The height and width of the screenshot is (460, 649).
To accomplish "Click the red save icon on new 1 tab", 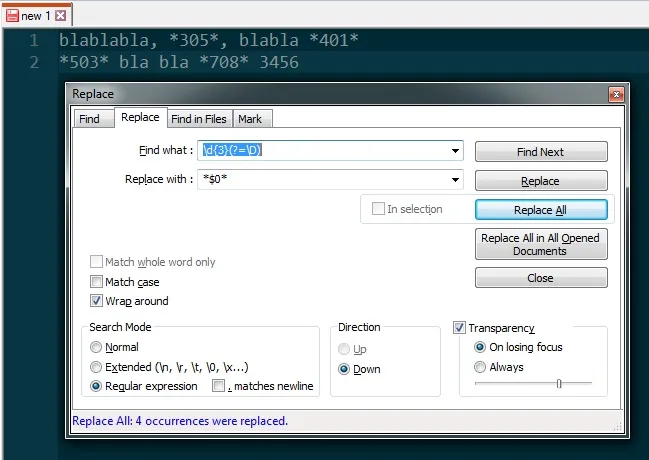I will coord(13,16).
